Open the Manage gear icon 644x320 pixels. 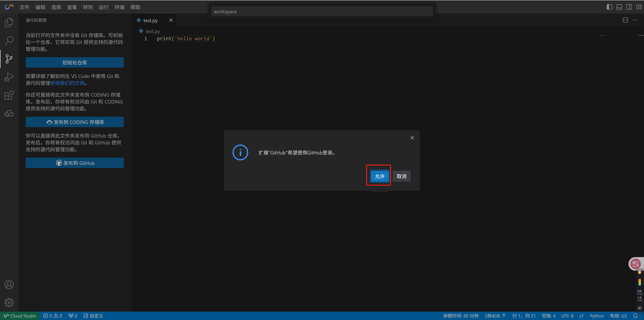pos(9,303)
